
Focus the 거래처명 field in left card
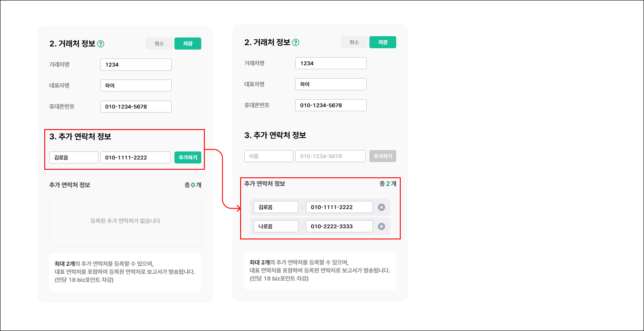[136, 65]
